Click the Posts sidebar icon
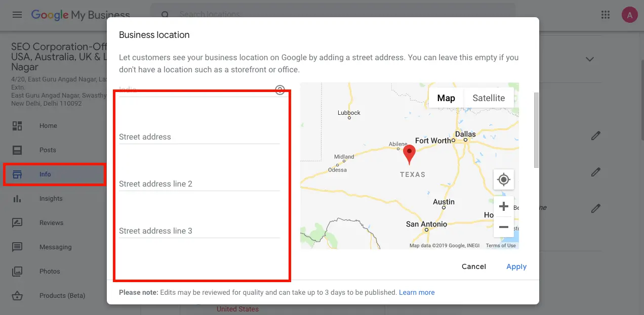644x315 pixels. click(18, 150)
